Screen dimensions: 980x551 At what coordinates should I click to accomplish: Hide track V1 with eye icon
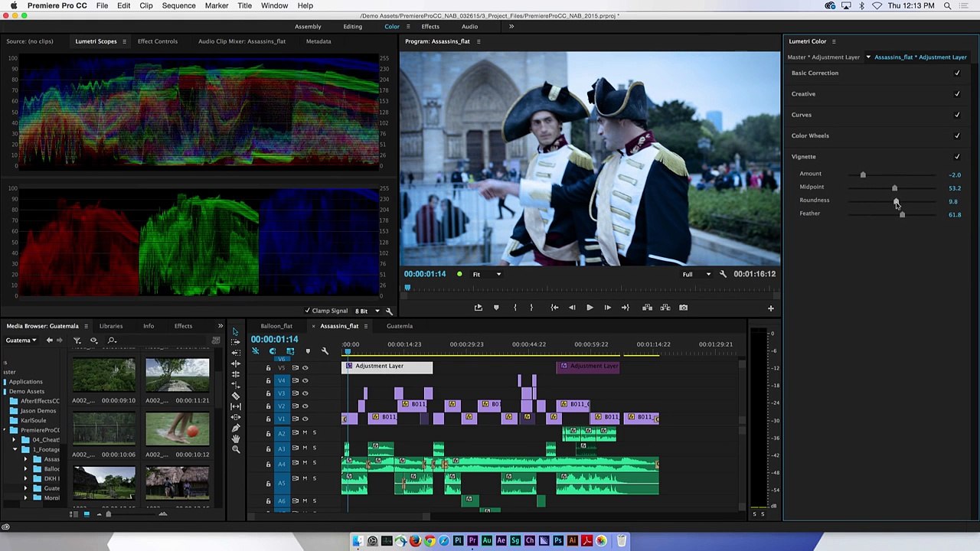coord(305,419)
